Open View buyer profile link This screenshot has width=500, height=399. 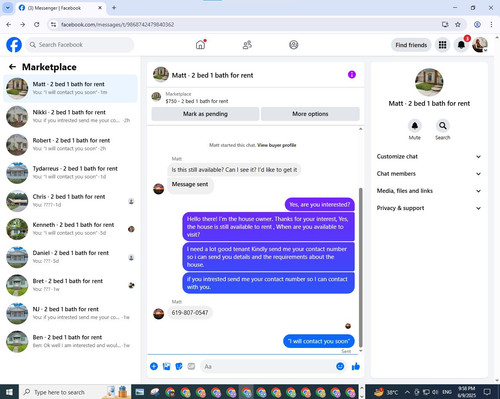click(x=277, y=145)
